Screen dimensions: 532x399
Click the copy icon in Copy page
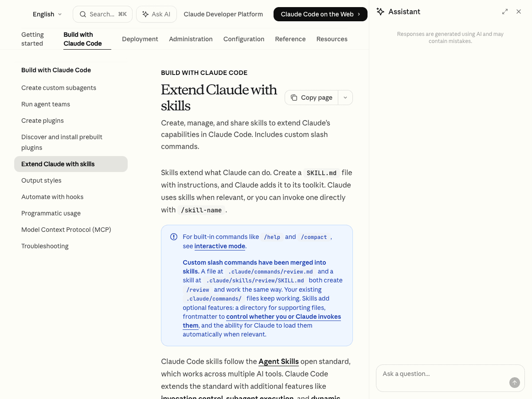(294, 98)
